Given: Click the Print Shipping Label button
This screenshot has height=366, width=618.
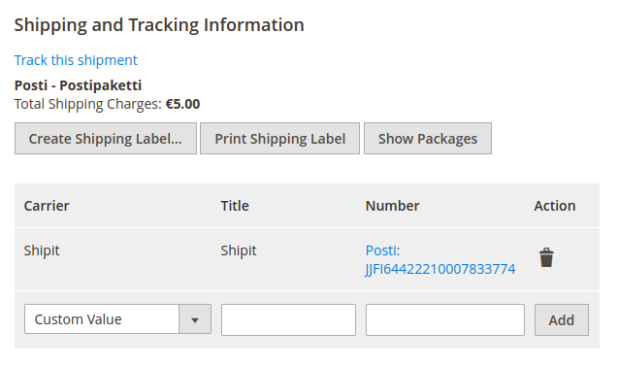Looking at the screenshot, I should (x=280, y=138).
